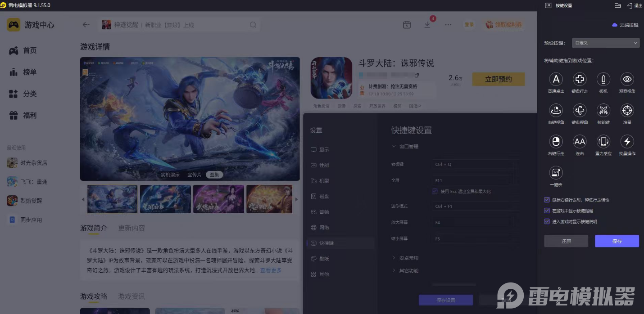This screenshot has height=314, width=644.
Task: Open the downloads icon with badge
Action: pyautogui.click(x=427, y=25)
